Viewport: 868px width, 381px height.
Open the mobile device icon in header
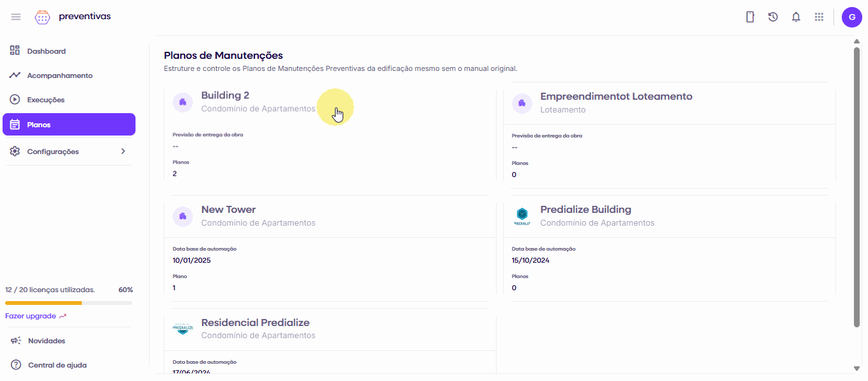coord(750,17)
